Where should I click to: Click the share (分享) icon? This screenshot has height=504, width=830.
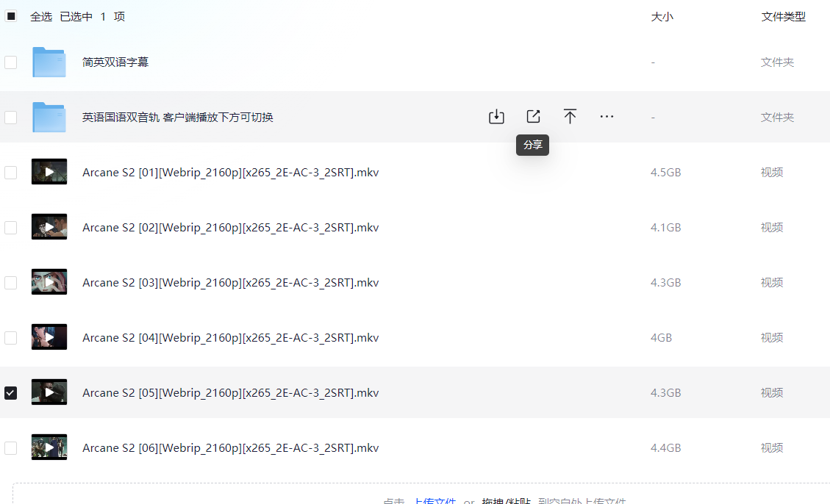tap(533, 116)
